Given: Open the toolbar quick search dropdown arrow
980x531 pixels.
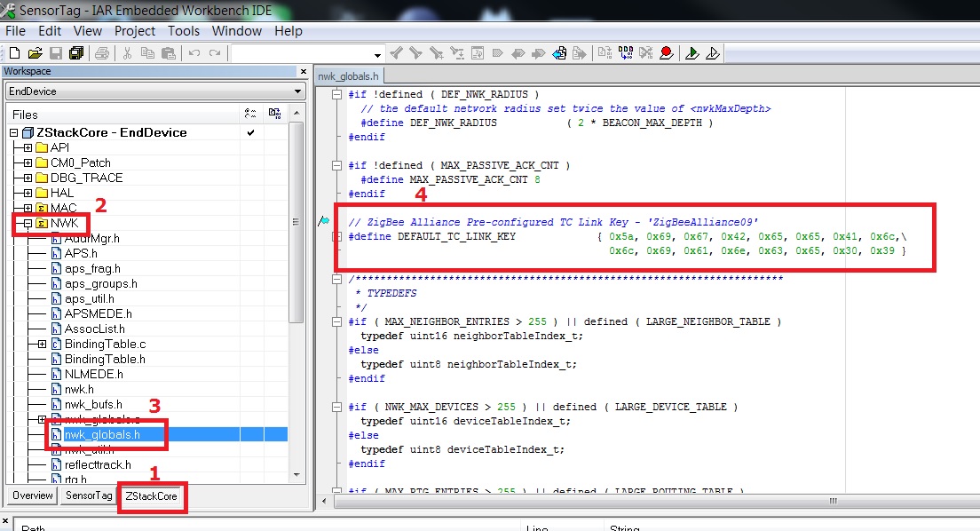Looking at the screenshot, I should pos(377,54).
